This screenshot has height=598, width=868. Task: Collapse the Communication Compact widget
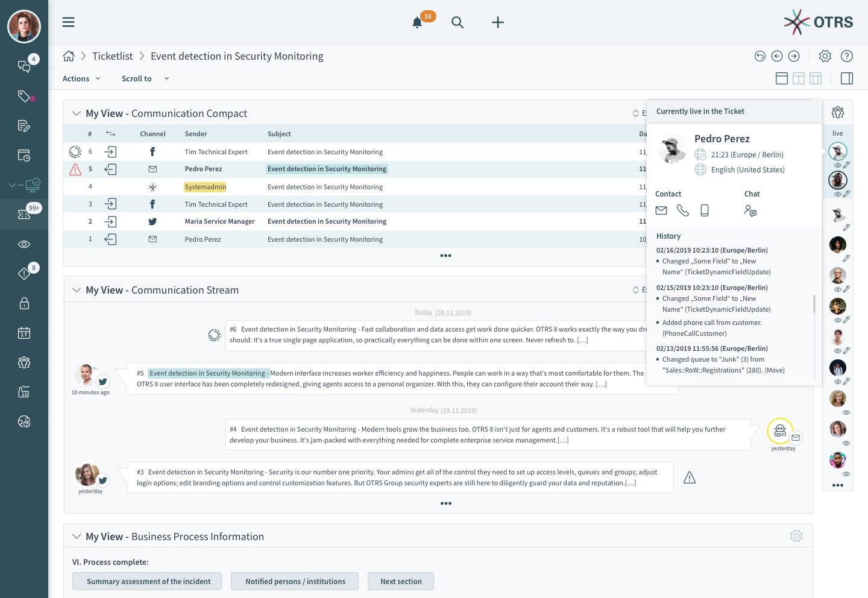coord(76,113)
